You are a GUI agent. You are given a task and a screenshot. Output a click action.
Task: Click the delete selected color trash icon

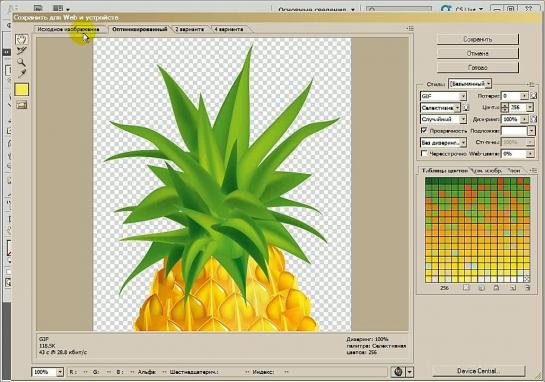(527, 288)
